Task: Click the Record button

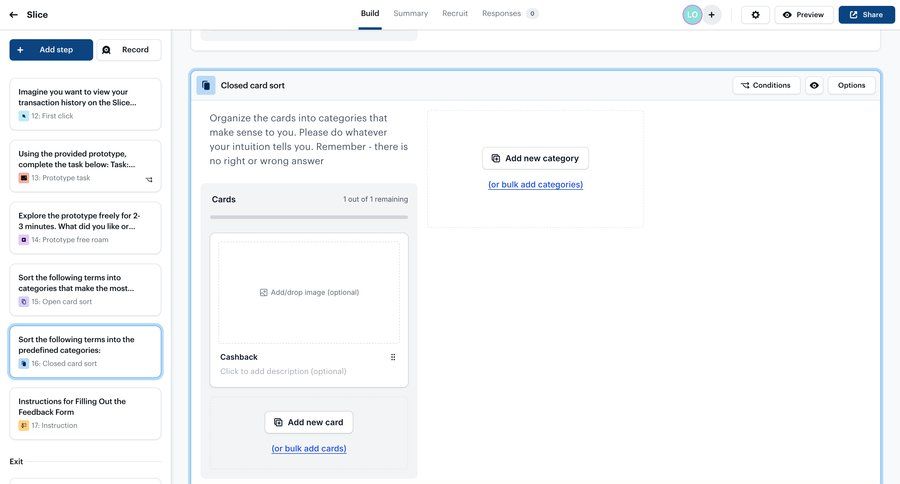Action: coord(129,50)
